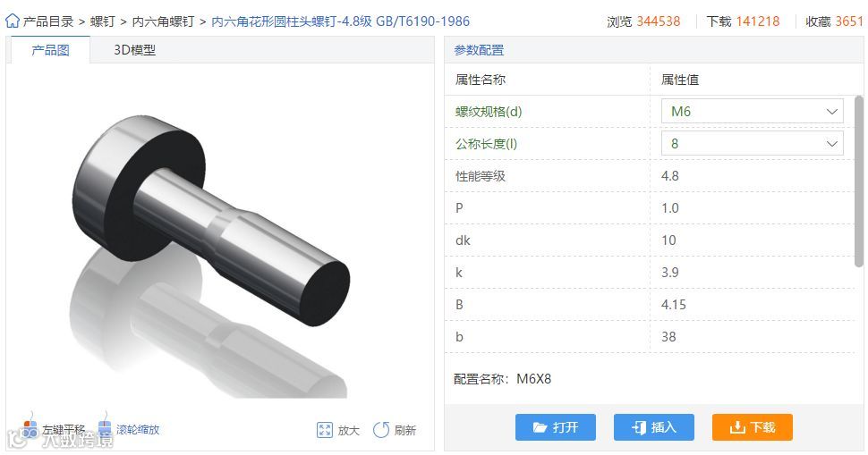Click the 内六角花形圆柱头螺钉 GB/T6190-1986 breadcrumb
The width and height of the screenshot is (868, 455).
tap(340, 21)
